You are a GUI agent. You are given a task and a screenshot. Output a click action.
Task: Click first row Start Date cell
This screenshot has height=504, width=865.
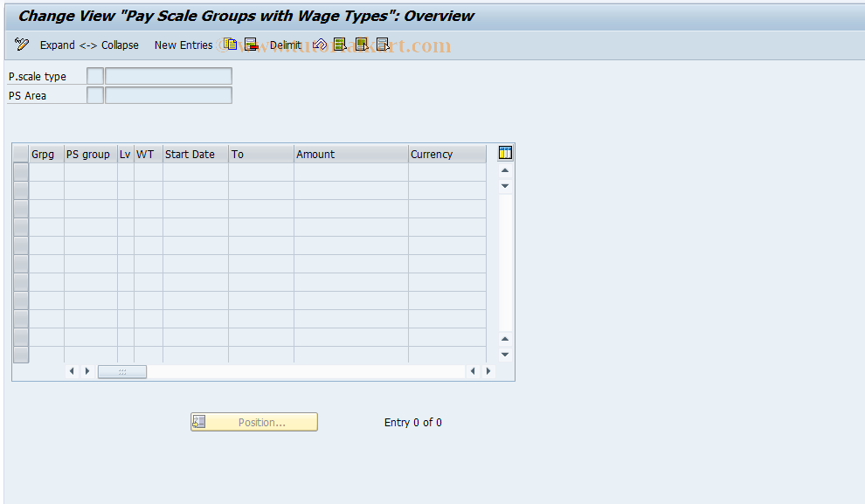pyautogui.click(x=196, y=172)
